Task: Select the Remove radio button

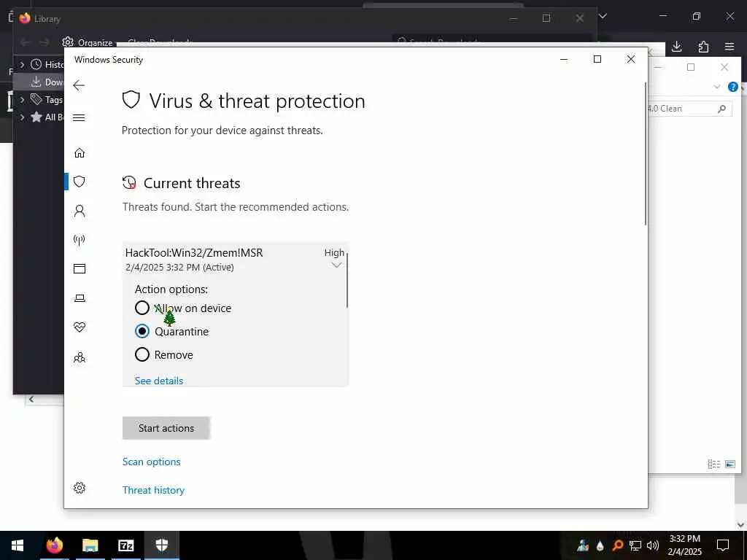Action: pos(142,355)
